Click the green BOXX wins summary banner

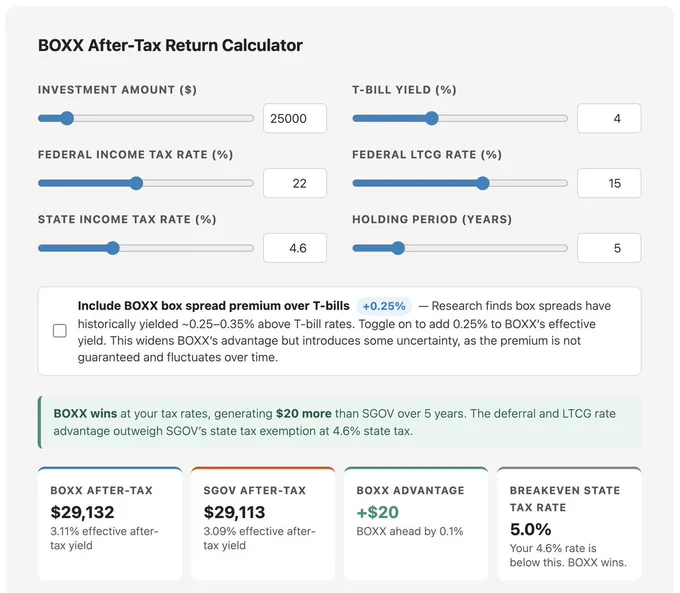(x=339, y=422)
